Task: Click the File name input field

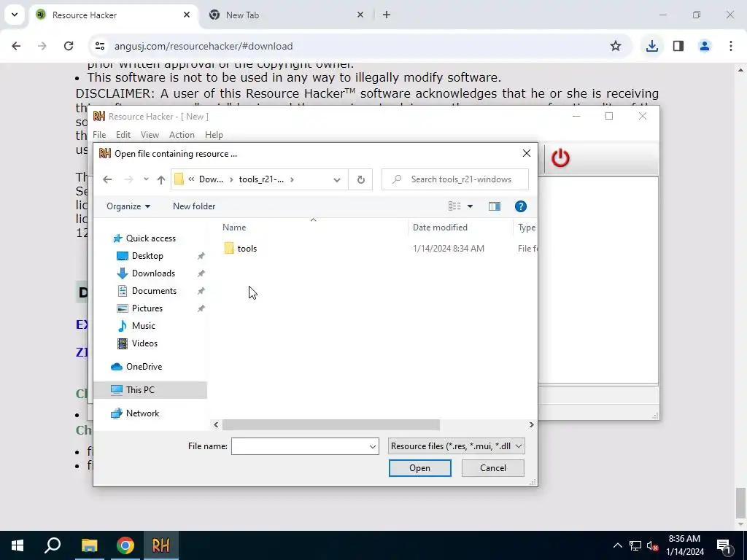Action: pyautogui.click(x=299, y=447)
